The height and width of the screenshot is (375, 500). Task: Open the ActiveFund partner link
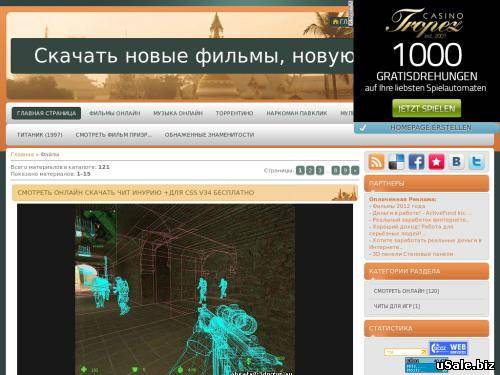click(420, 213)
